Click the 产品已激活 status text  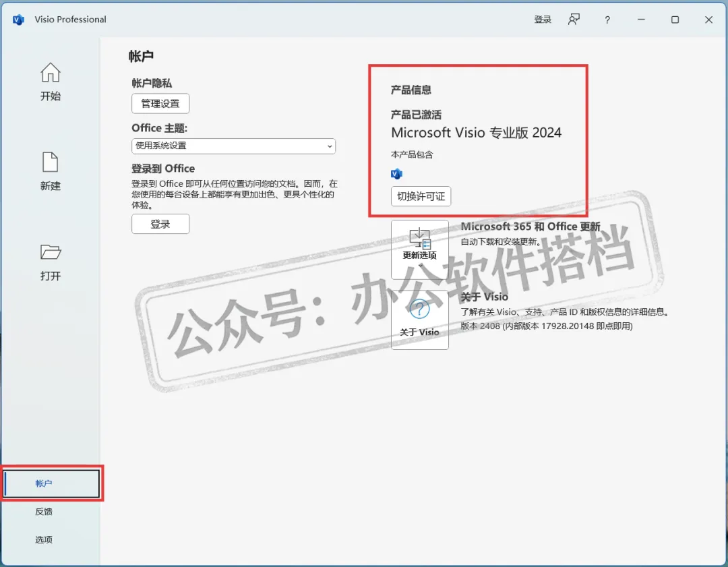click(x=416, y=115)
